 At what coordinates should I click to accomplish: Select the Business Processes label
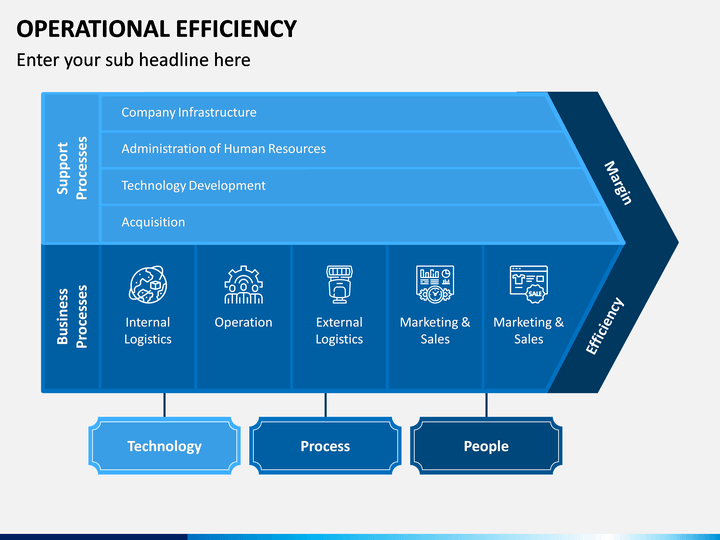coord(72,316)
